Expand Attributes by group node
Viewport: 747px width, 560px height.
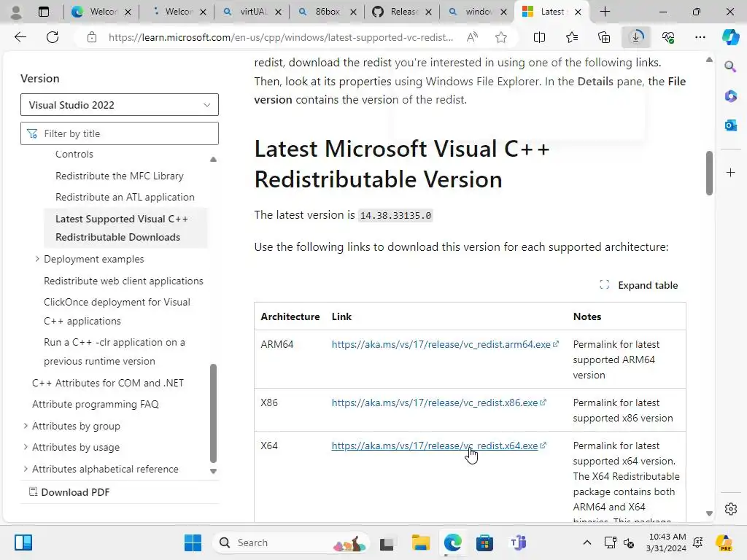pyautogui.click(x=26, y=426)
